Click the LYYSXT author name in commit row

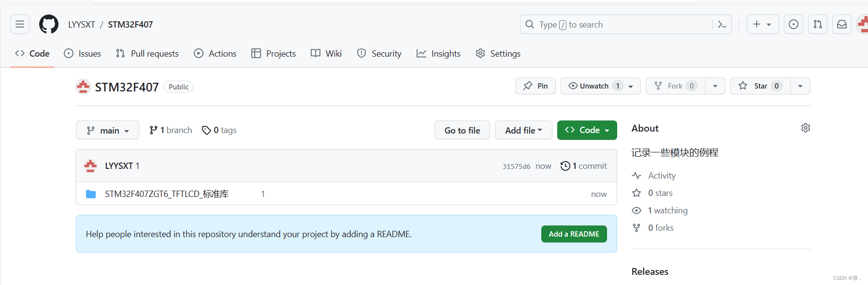[x=119, y=166]
